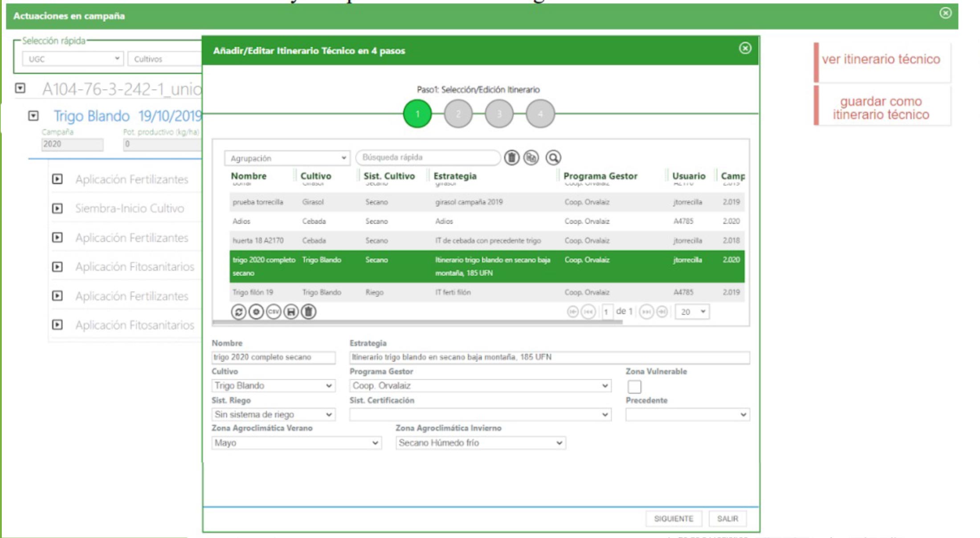Screen dimensions: 980x538
Task: Change page size dropdown showing 20
Action: (x=692, y=312)
